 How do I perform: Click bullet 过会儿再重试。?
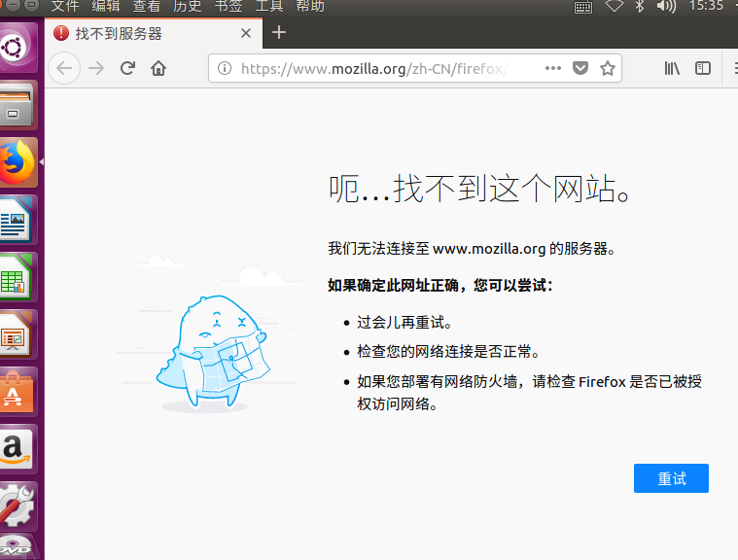click(404, 323)
